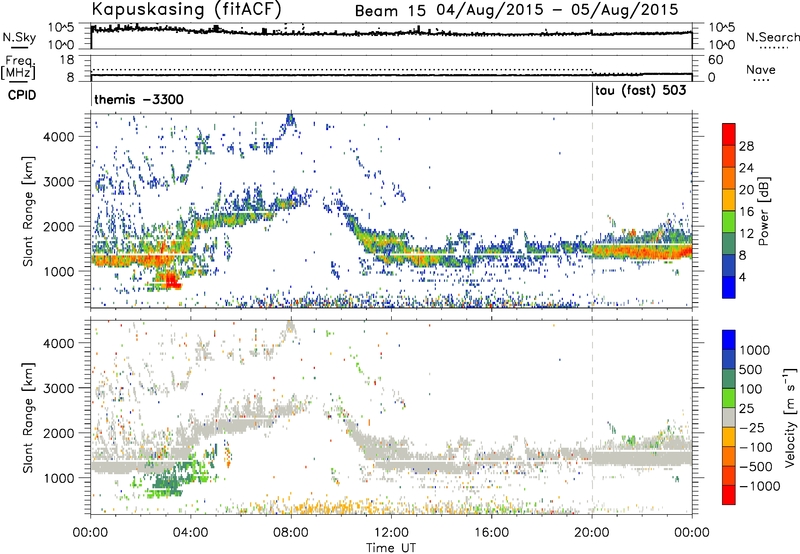Click the 04:00 time tick label
This screenshot has width=800, height=554.
tap(190, 533)
